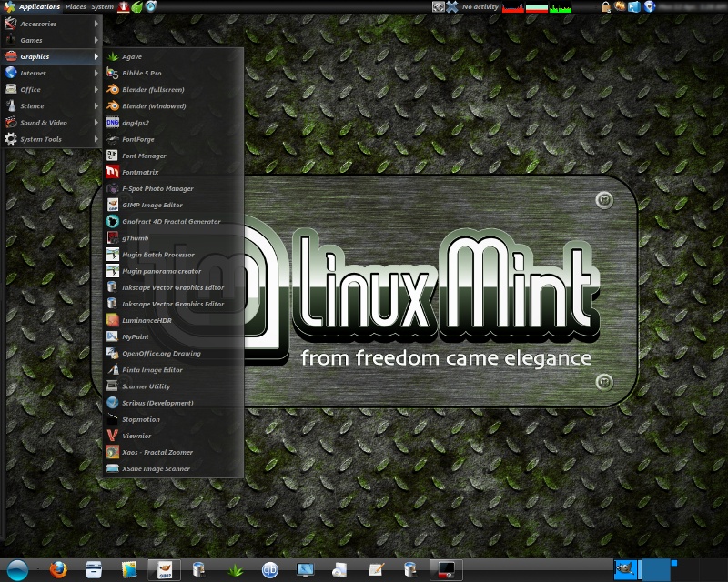Select the highlighted Graphics category
728x582 pixels.
[x=52, y=56]
